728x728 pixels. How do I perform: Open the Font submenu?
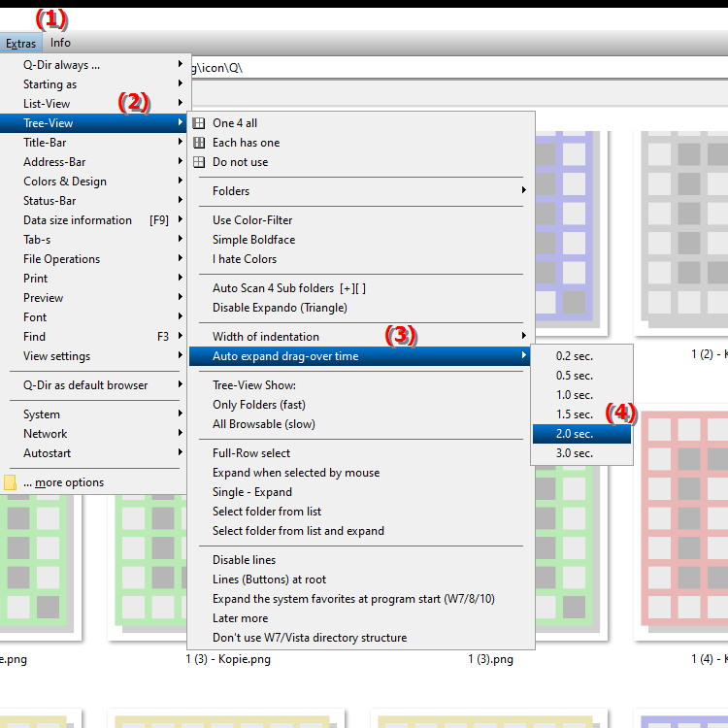click(x=94, y=317)
